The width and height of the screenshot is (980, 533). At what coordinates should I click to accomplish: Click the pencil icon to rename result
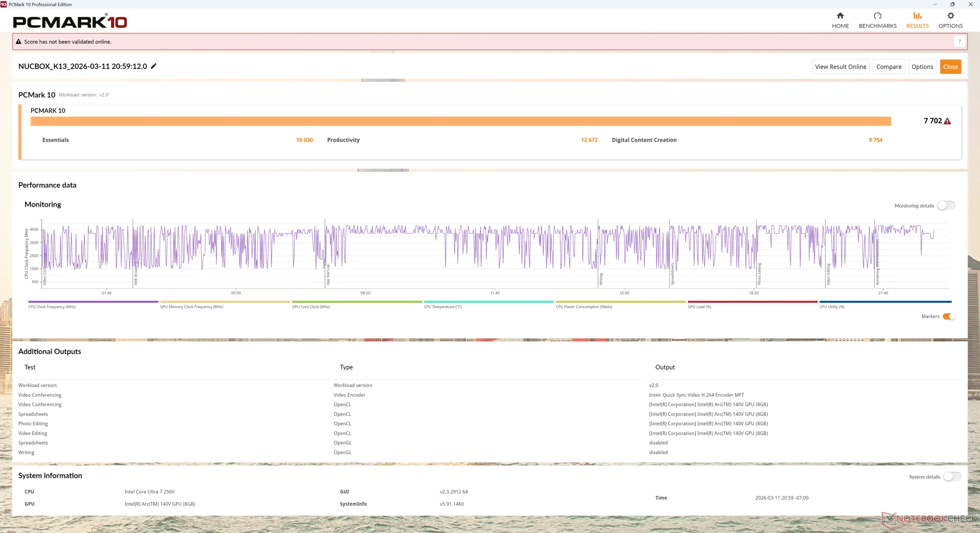coord(154,66)
